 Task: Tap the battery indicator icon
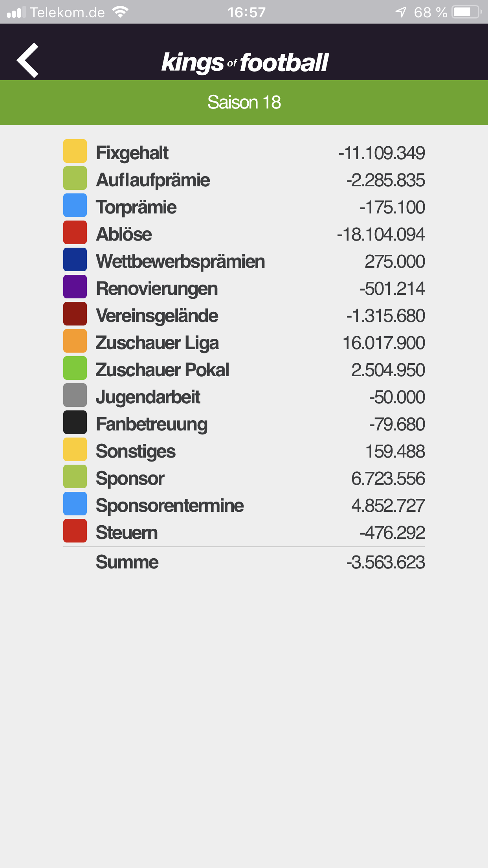(467, 12)
